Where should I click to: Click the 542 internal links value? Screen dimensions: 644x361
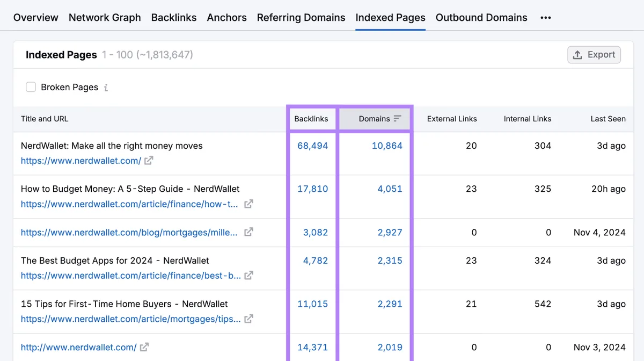(x=543, y=304)
